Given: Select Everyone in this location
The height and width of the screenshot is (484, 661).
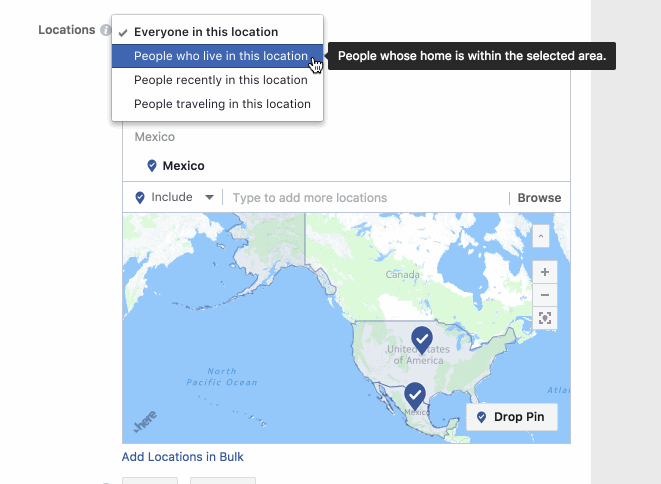Looking at the screenshot, I should pyautogui.click(x=206, y=32).
